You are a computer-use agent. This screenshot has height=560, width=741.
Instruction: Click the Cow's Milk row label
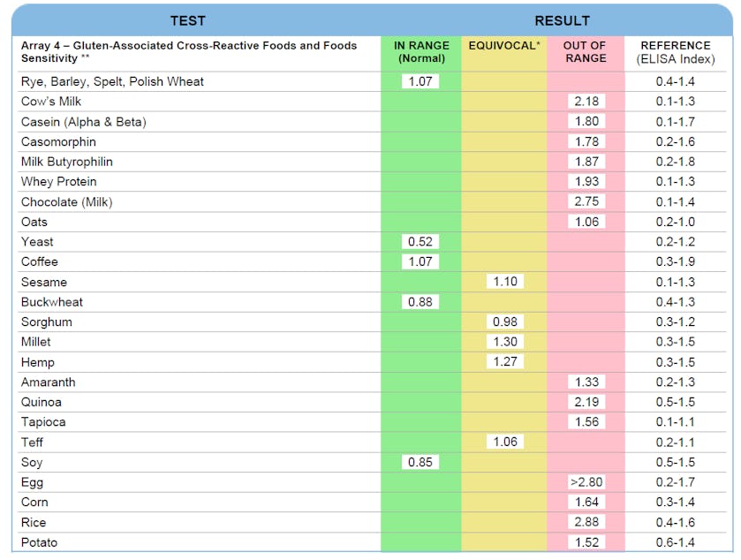coord(51,102)
